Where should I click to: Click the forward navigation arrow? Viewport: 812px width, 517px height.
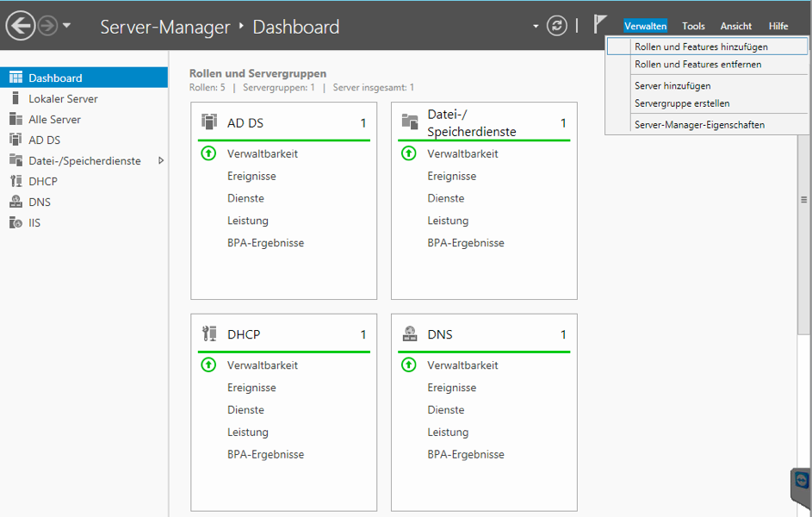47,25
